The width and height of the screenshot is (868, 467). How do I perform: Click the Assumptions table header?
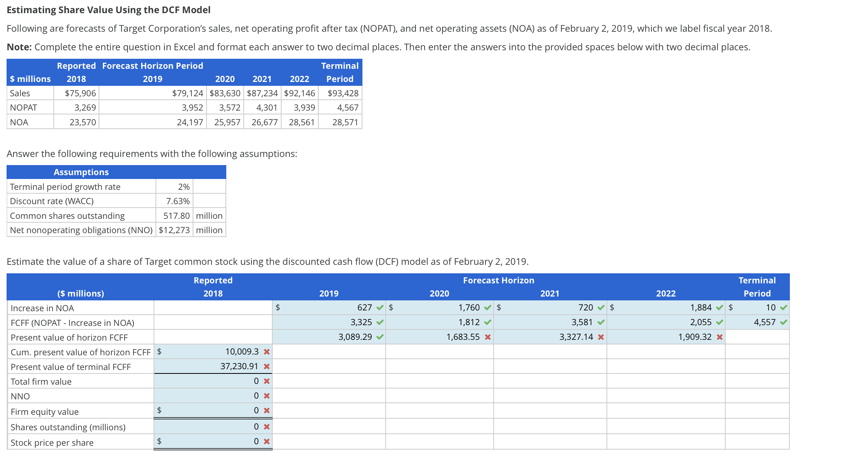coord(81,172)
